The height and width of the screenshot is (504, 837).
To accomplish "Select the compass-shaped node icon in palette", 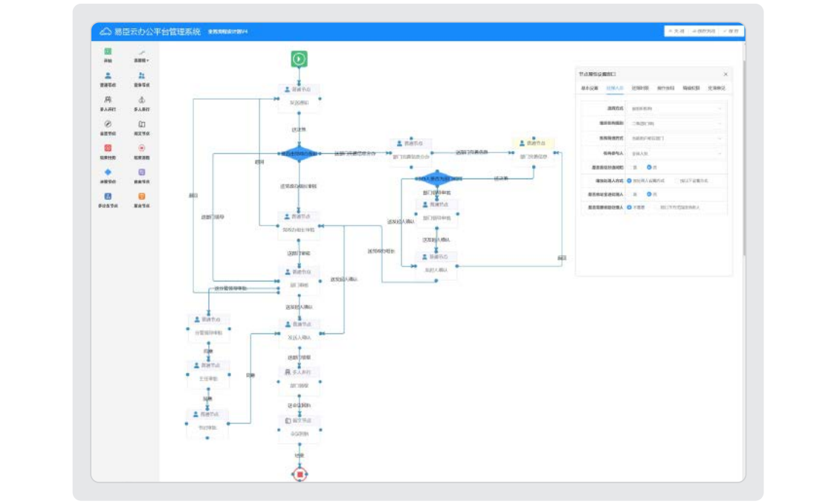I will [108, 124].
